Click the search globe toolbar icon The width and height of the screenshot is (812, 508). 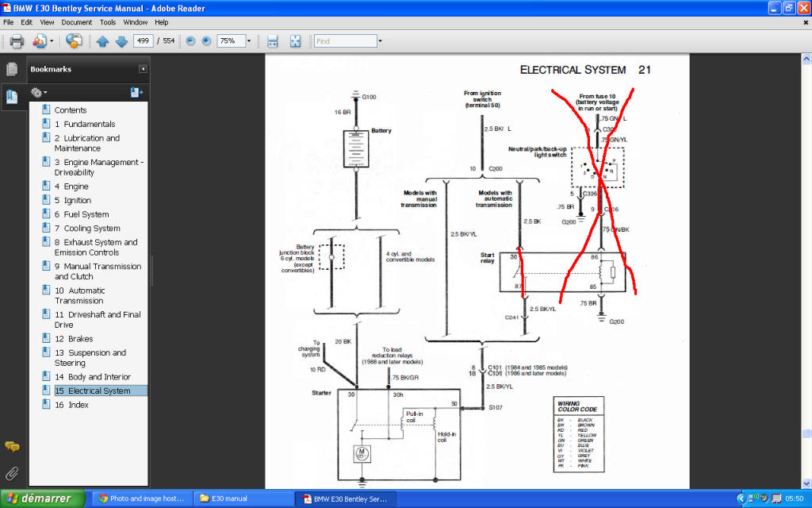click(x=74, y=41)
